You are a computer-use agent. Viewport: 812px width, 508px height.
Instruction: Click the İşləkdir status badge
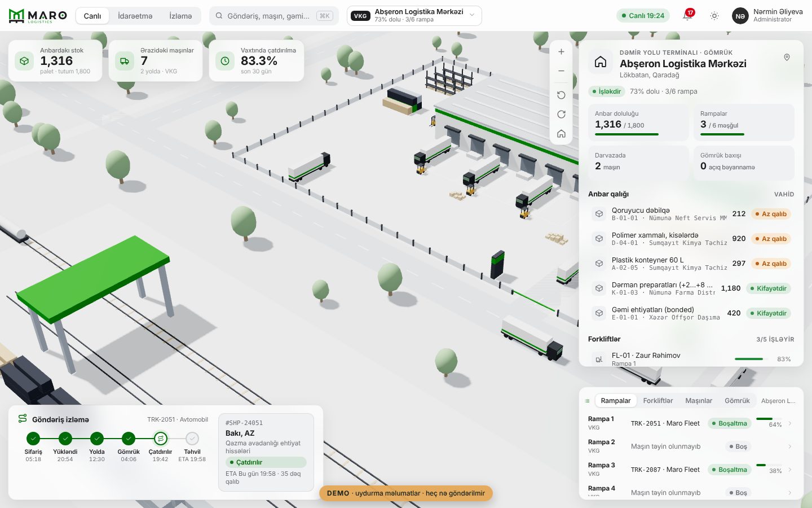607,91
